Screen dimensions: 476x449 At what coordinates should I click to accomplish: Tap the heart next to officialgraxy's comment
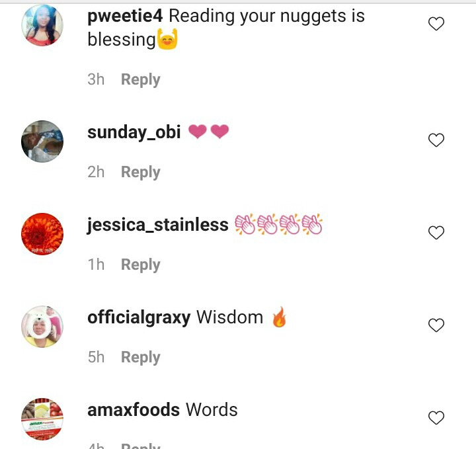(436, 325)
